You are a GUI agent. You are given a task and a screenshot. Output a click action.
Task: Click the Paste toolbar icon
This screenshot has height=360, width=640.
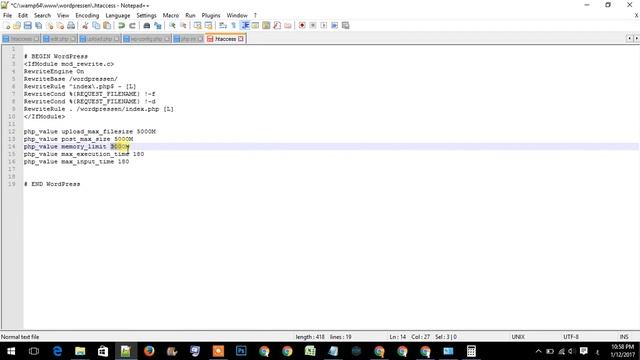pos(107,26)
